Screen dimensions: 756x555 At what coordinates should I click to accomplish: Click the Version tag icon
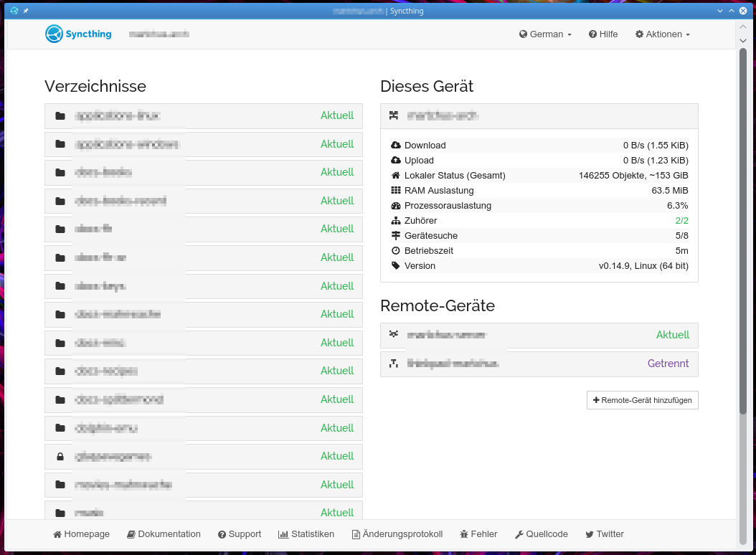395,266
